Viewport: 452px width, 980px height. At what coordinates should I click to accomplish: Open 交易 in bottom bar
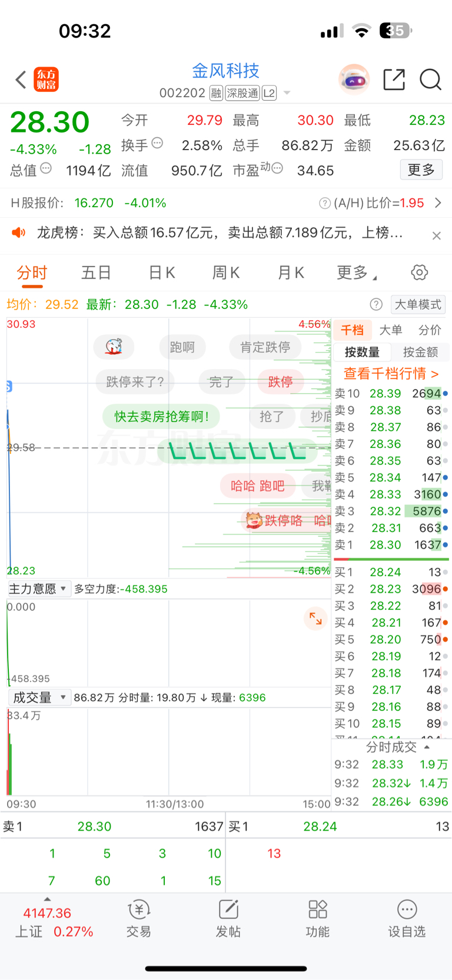(x=139, y=919)
